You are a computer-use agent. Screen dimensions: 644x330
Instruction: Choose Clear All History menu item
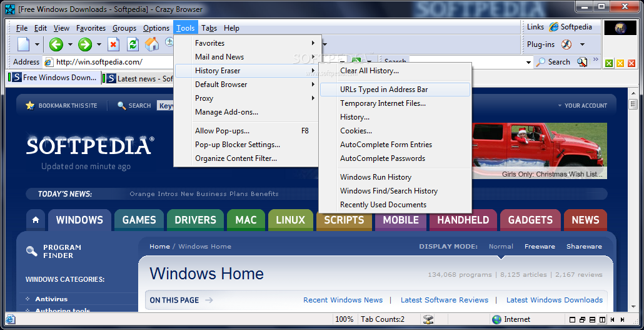tap(395, 71)
